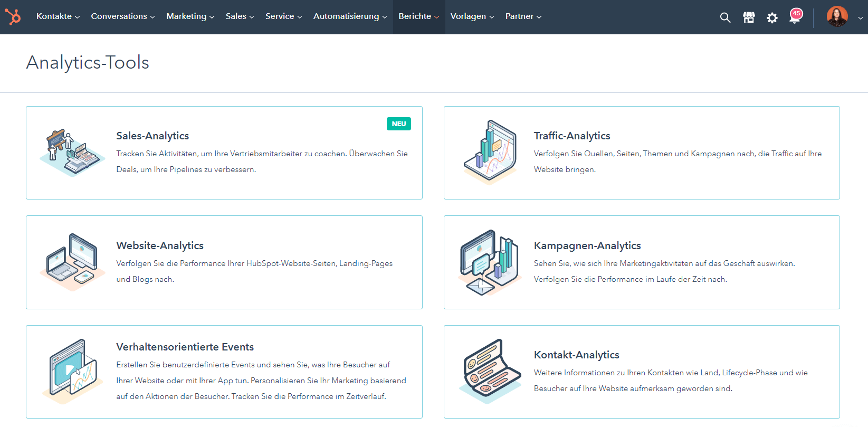Click the user avatar photo
The height and width of the screenshot is (427, 868).
coord(837,16)
